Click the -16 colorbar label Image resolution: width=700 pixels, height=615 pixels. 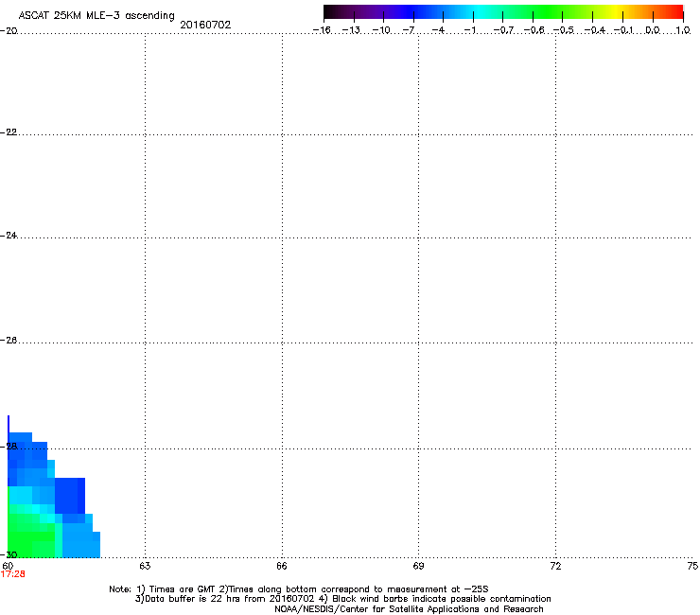point(322,30)
